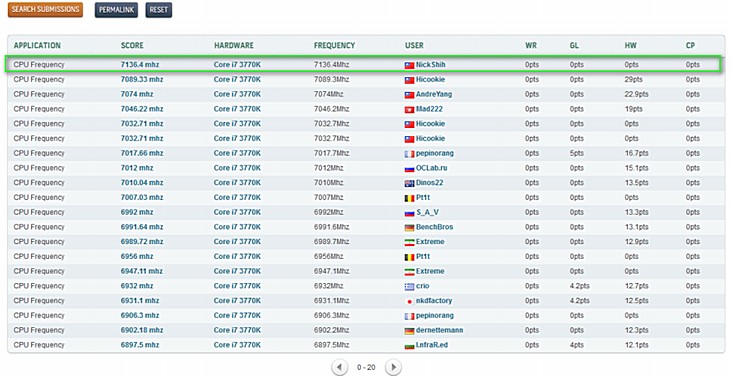Select the 6906.3Mhz frequency cell
Image resolution: width=731 pixels, height=378 pixels.
pyautogui.click(x=331, y=316)
